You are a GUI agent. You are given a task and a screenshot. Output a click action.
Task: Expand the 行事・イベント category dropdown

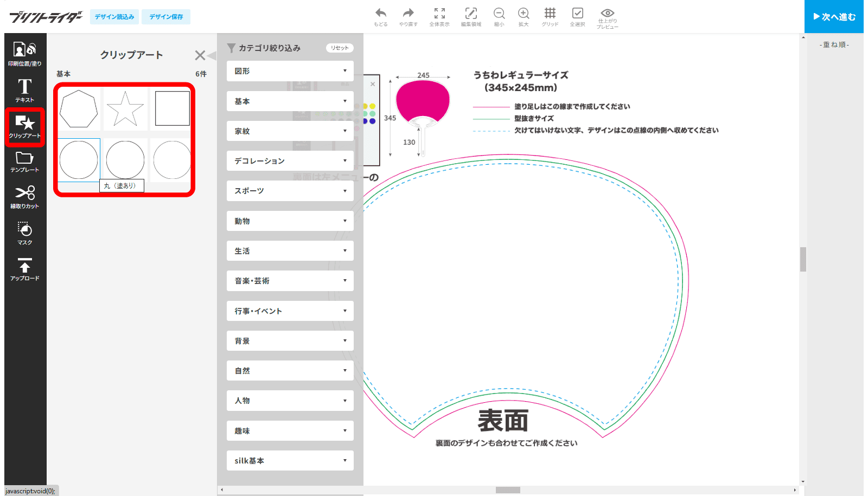pyautogui.click(x=290, y=311)
